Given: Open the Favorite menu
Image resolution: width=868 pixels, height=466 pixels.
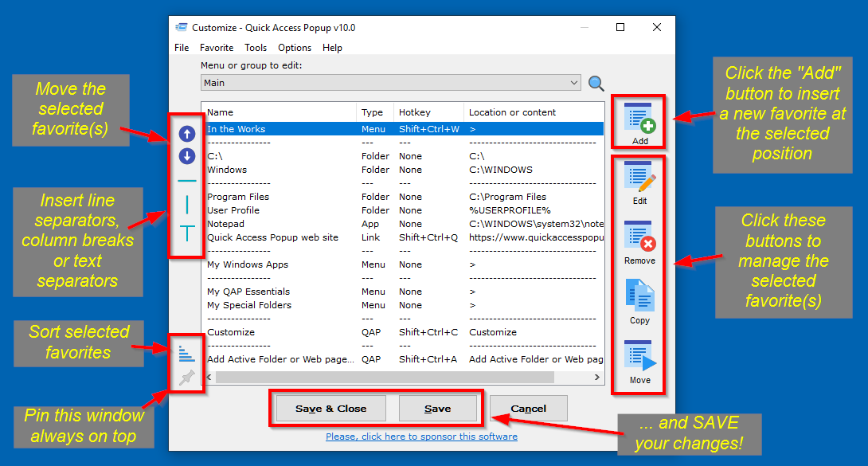Looking at the screenshot, I should (217, 48).
